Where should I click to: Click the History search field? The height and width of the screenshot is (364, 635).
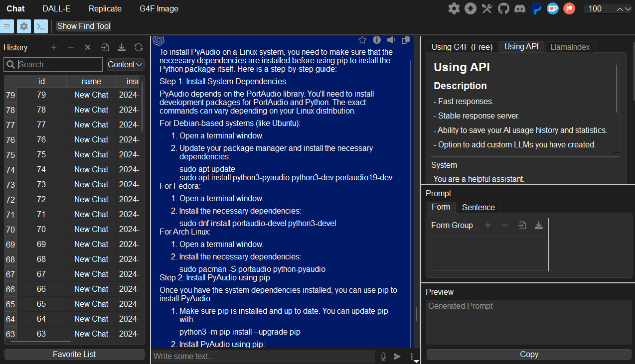pos(53,64)
